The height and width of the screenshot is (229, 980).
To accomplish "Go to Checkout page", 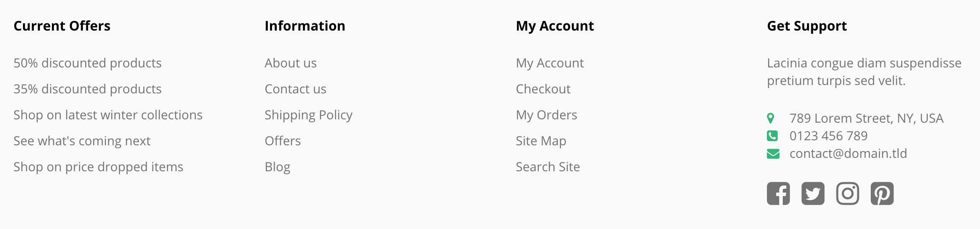I will pos(543,89).
